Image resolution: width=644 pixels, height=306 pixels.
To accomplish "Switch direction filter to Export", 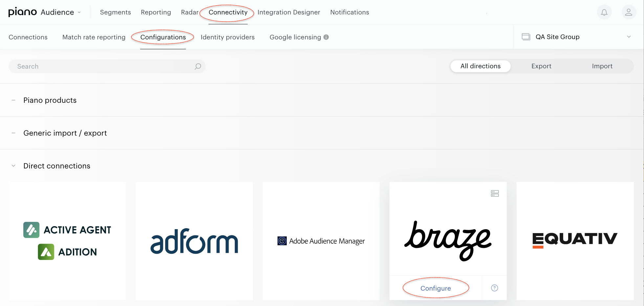I will pyautogui.click(x=541, y=66).
